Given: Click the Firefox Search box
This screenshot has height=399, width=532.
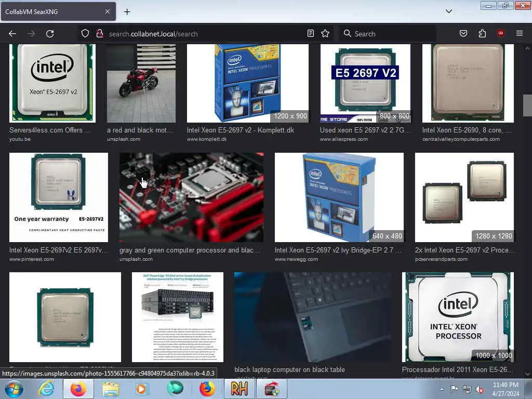Looking at the screenshot, I should (x=387, y=34).
